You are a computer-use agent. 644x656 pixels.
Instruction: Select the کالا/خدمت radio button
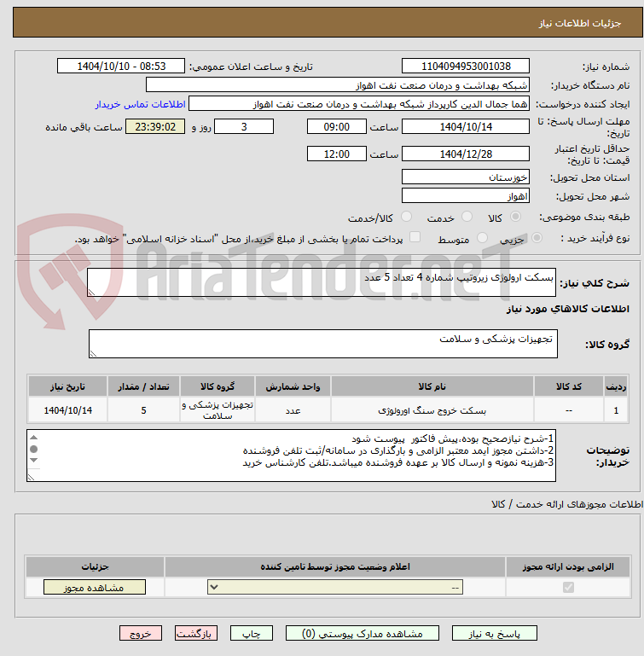coord(406,217)
